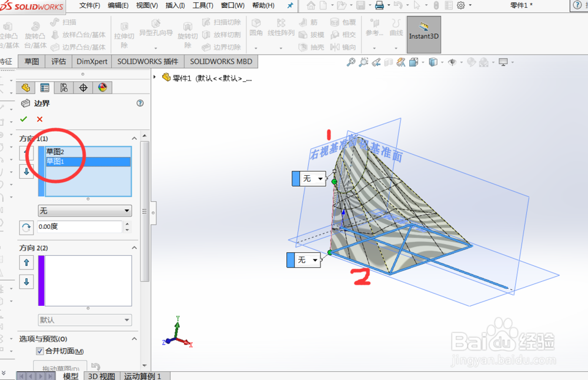Open view settings monitor icon
588x380 pixels.
pyautogui.click(x=503, y=62)
